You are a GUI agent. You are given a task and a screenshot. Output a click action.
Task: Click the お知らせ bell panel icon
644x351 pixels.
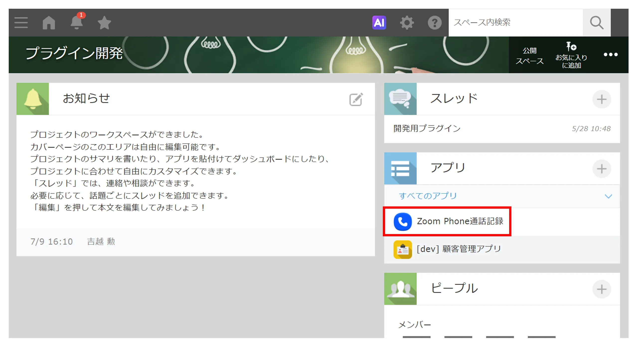click(x=33, y=99)
